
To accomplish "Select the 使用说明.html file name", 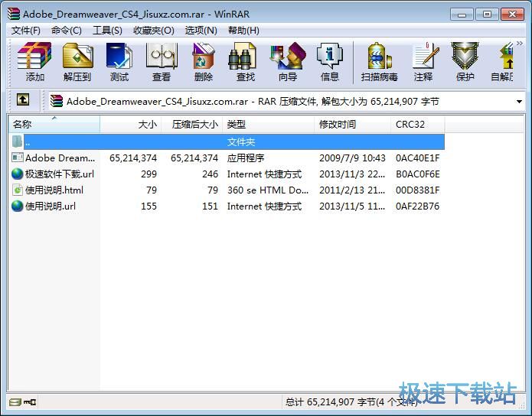I will (x=54, y=190).
